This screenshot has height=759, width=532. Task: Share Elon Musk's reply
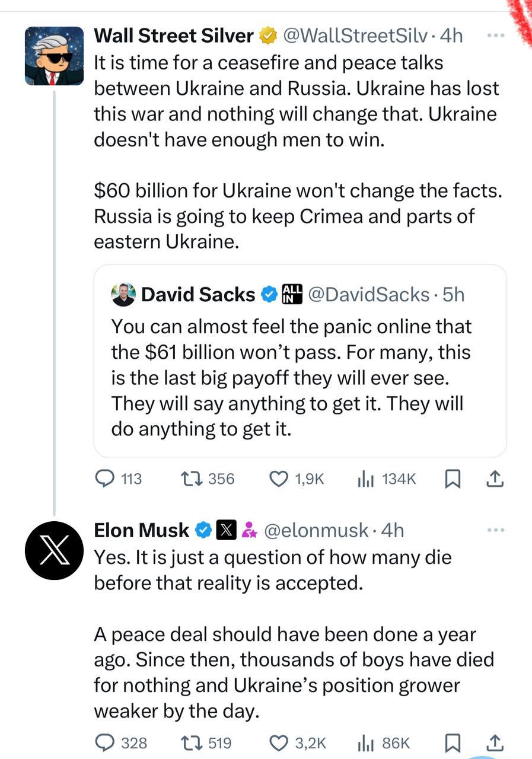tap(495, 742)
